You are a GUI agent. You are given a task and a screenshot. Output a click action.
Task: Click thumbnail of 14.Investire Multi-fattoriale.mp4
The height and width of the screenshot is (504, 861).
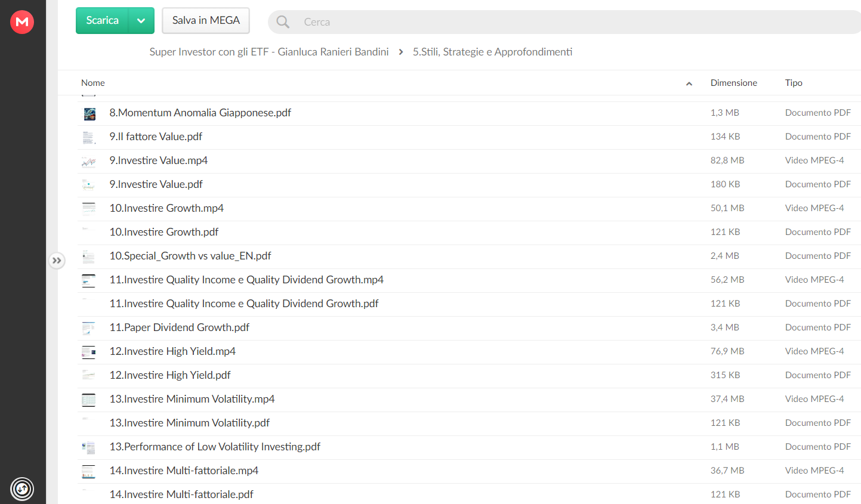(89, 471)
